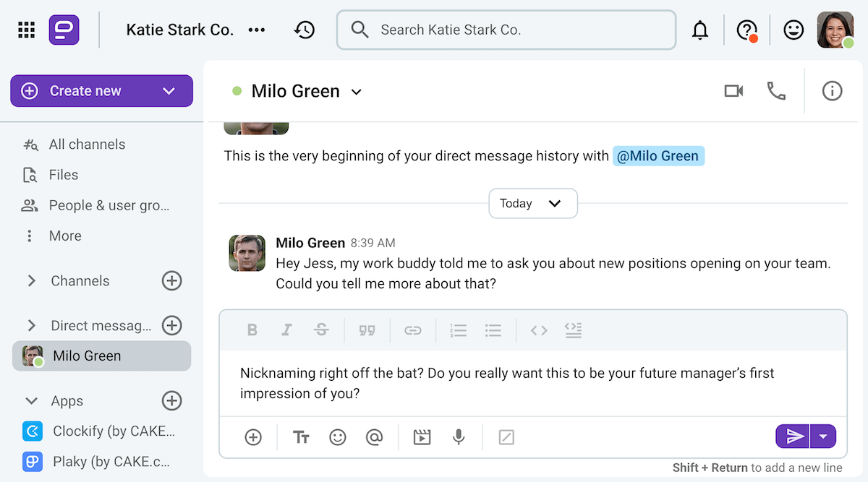Start a video call with Milo Green

pyautogui.click(x=733, y=91)
